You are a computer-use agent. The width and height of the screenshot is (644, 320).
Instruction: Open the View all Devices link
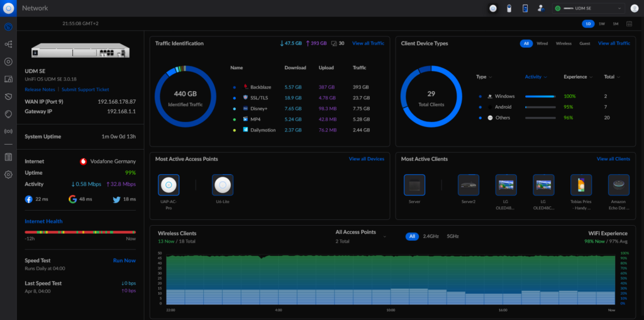[x=367, y=159]
